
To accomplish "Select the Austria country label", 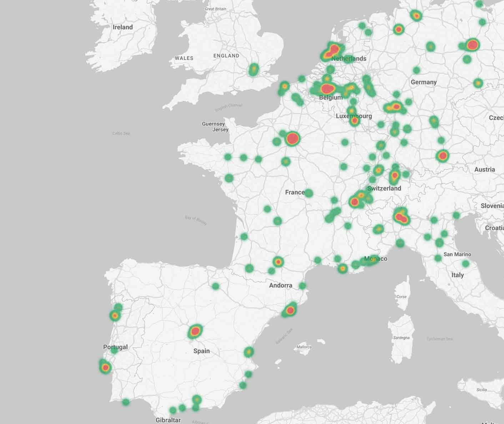I will 484,169.
